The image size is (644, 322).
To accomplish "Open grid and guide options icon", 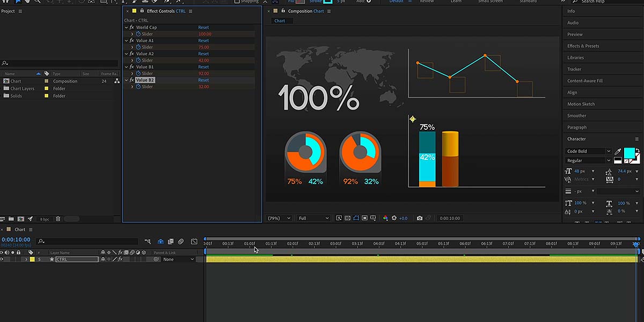I will 373,218.
